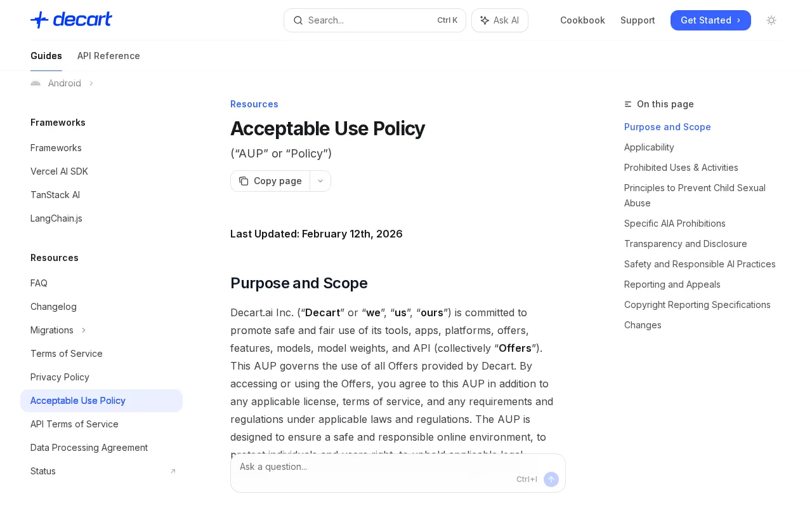This screenshot has height=508, width=812.
Task: Open FAQ in the sidebar
Action: point(39,283)
